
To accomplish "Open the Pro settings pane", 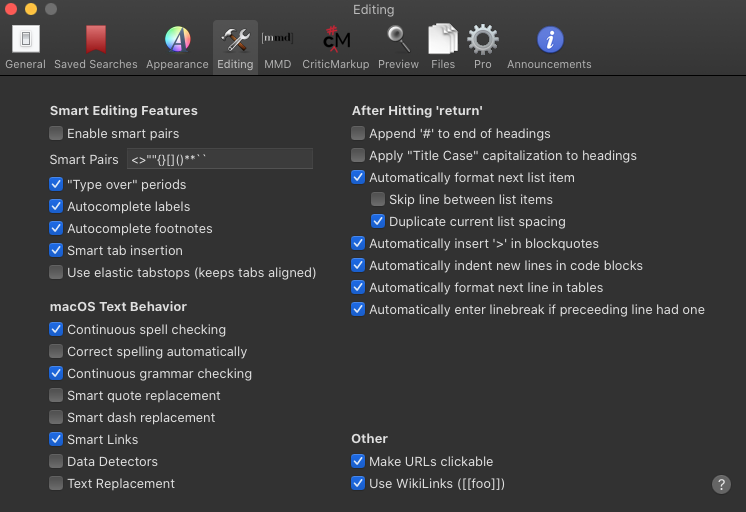I will (483, 47).
